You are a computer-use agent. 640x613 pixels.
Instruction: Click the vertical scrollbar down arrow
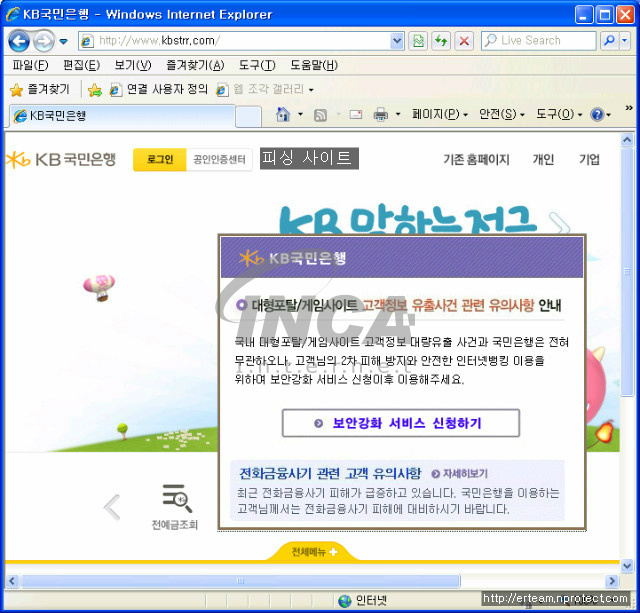point(627,566)
